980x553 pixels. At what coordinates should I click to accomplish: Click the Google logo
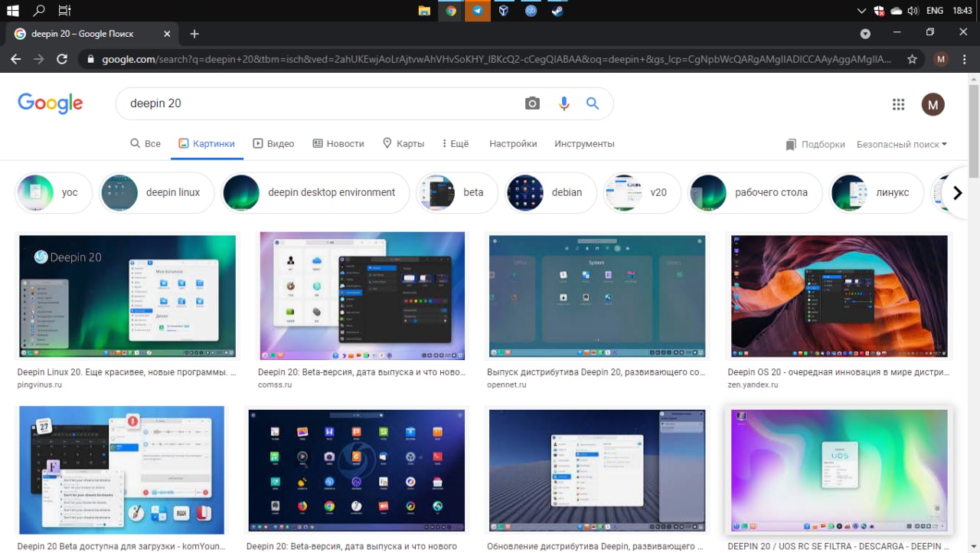click(x=50, y=103)
